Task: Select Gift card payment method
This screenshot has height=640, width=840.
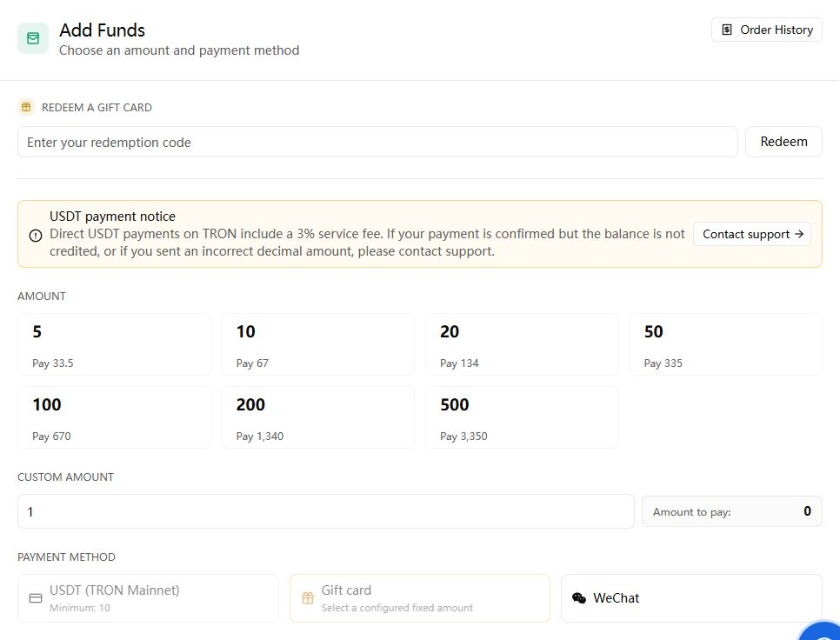Action: pyautogui.click(x=420, y=598)
